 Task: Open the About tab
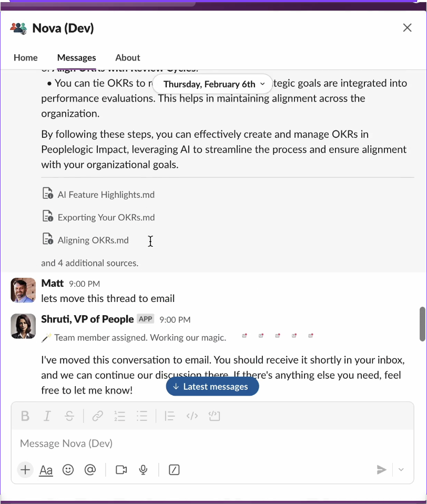[x=128, y=58]
